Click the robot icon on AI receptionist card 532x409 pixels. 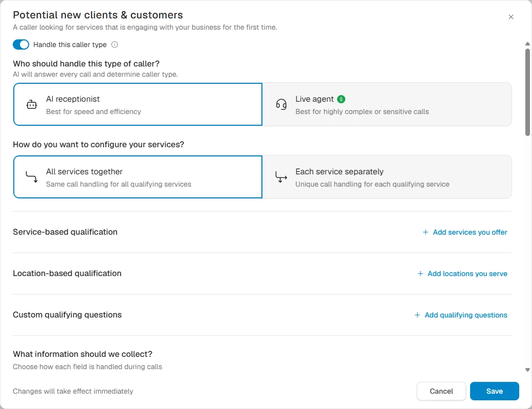point(32,104)
